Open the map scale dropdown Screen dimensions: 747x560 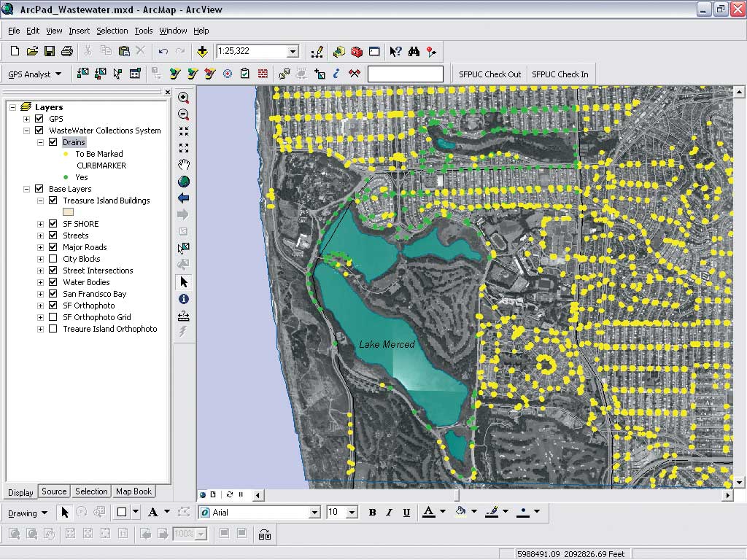pos(293,51)
